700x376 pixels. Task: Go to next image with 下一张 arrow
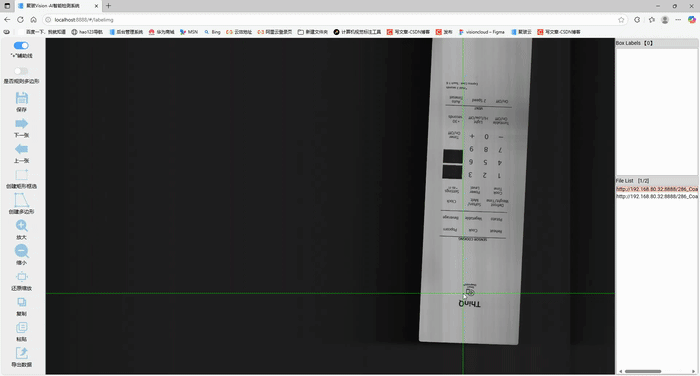pos(21,124)
